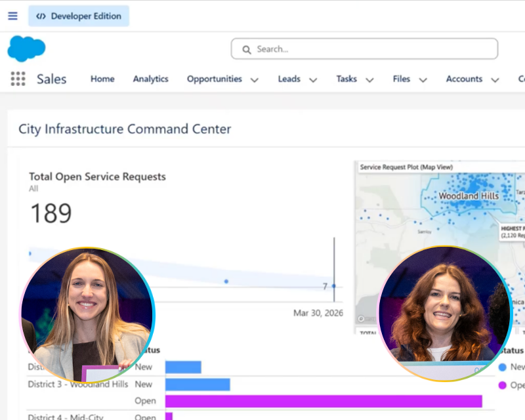
Task: Open the Leads tab
Action: point(289,79)
